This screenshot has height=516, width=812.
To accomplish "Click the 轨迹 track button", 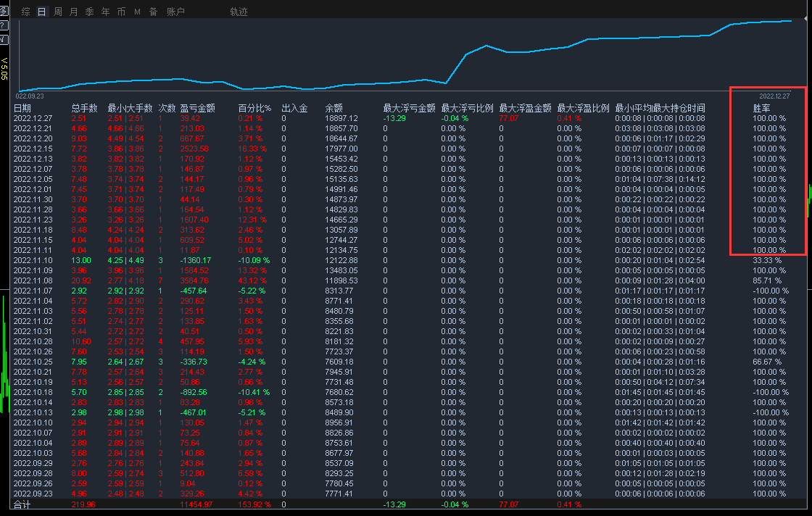I will point(239,12).
